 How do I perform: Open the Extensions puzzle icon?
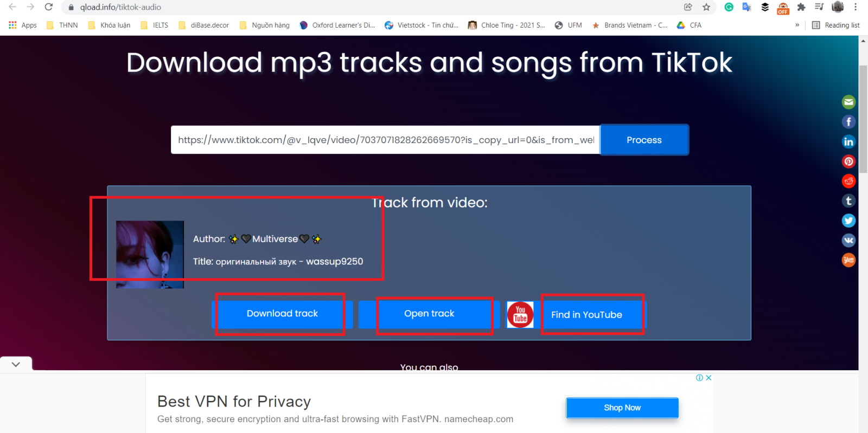point(801,7)
